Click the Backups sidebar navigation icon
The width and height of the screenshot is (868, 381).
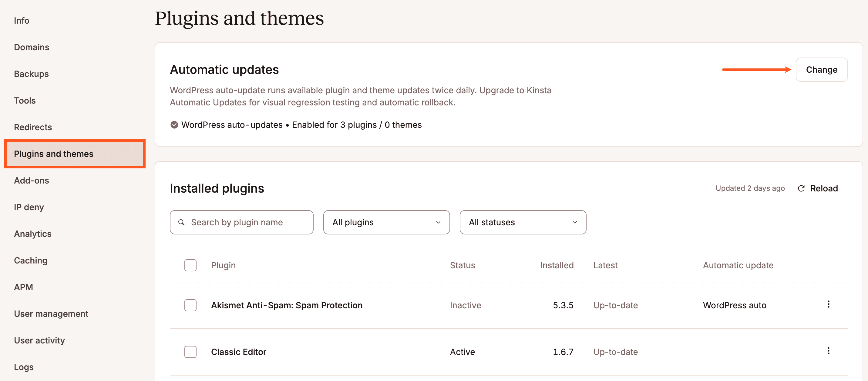click(31, 73)
